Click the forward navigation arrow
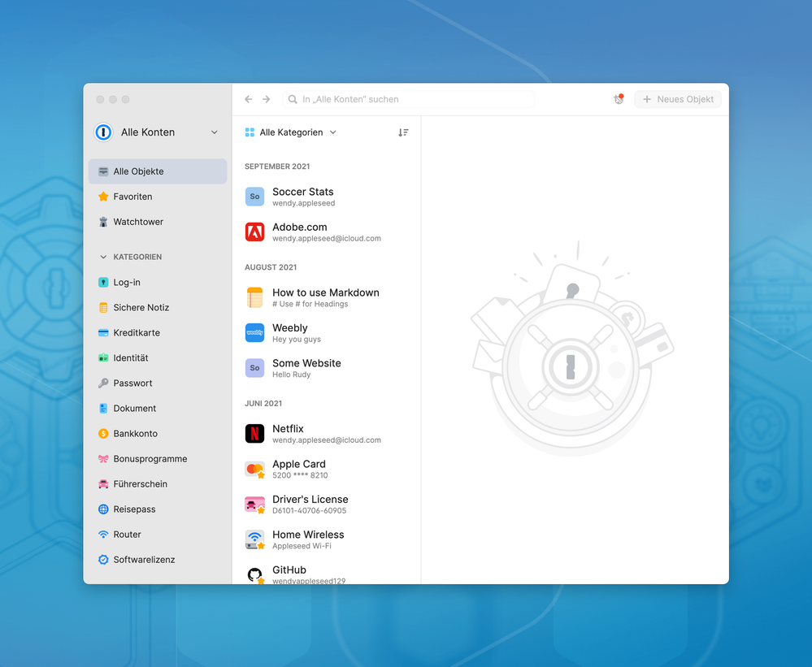 (266, 99)
